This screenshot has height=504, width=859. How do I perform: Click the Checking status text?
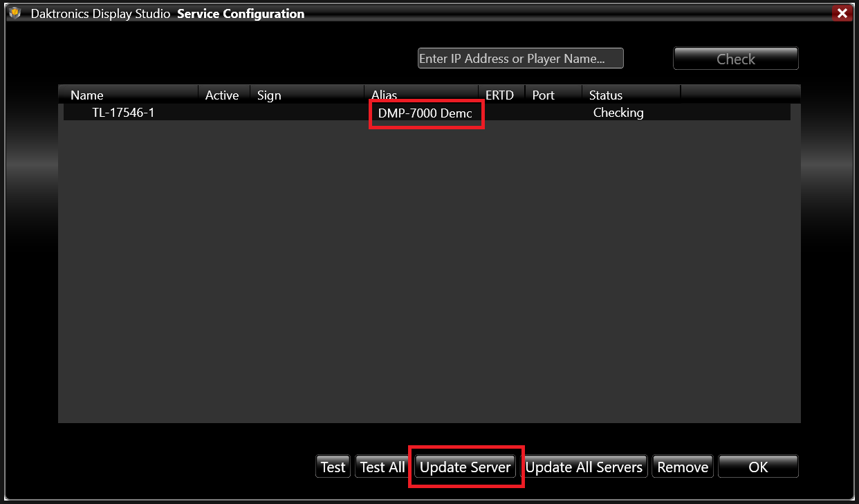coord(618,112)
